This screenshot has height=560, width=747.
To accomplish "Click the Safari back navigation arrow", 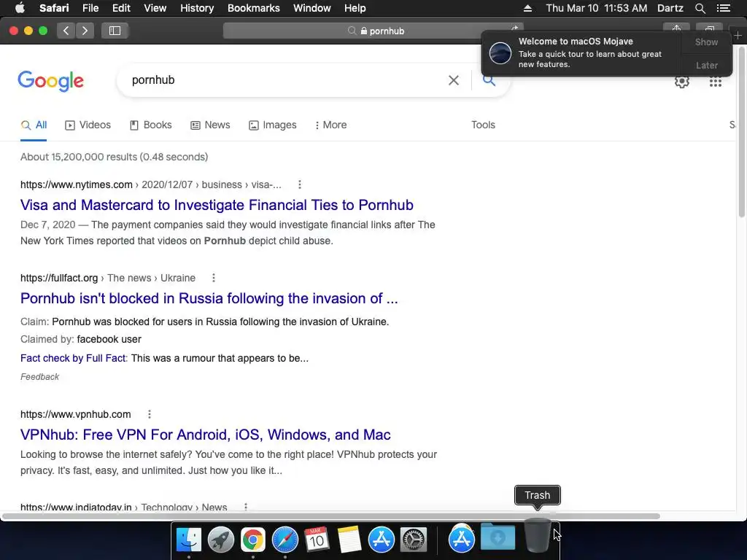I will (x=66, y=31).
